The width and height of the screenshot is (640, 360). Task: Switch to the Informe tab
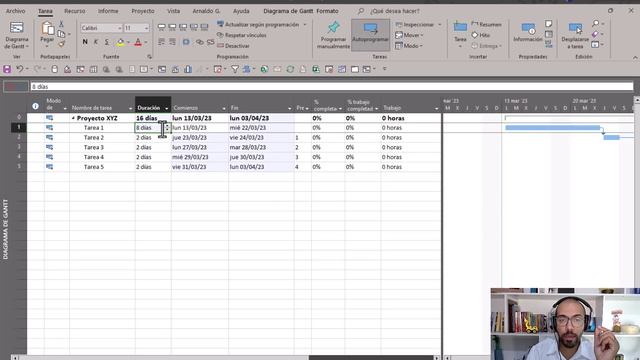pos(108,11)
